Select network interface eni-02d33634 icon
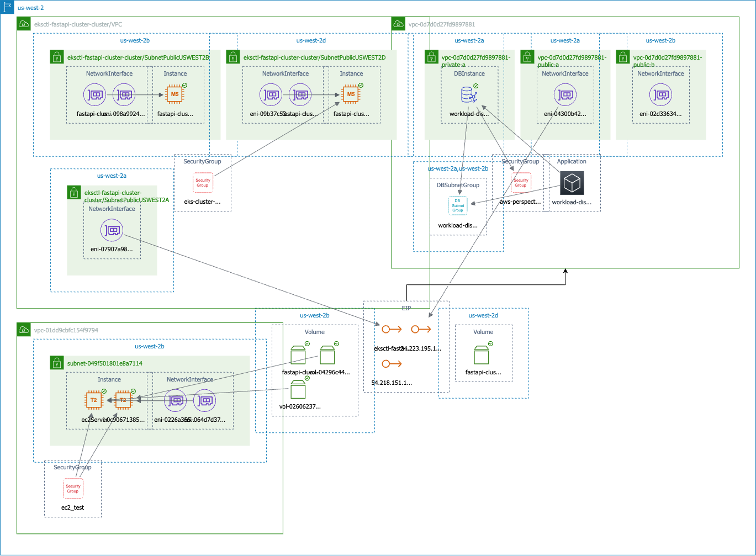The height and width of the screenshot is (556, 756). pos(660,95)
